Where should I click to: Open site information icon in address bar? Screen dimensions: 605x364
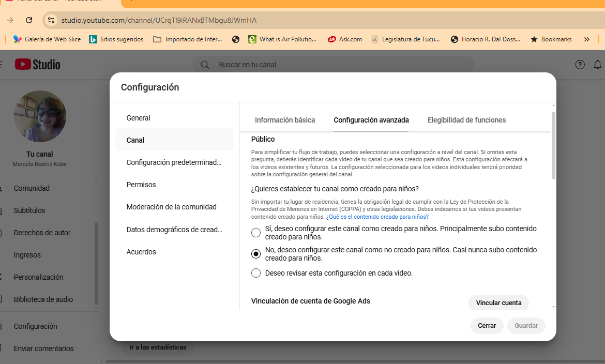51,20
